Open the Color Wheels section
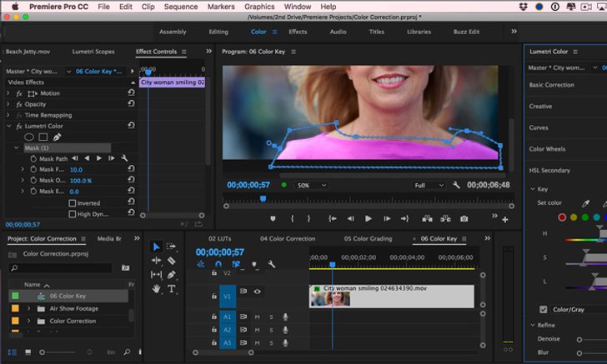 click(547, 149)
